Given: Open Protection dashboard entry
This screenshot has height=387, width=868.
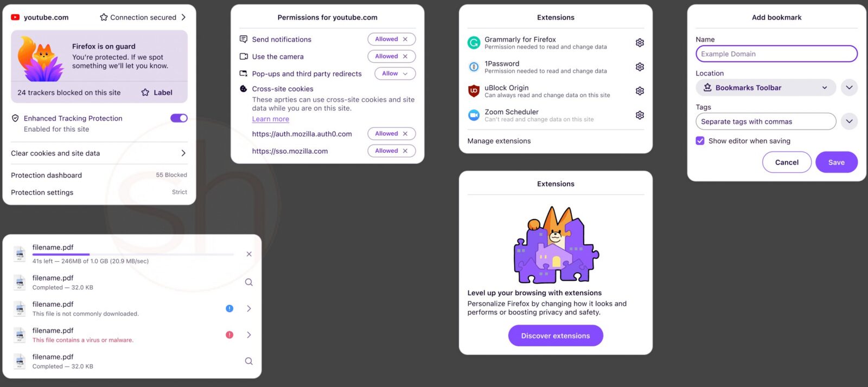Looking at the screenshot, I should pyautogui.click(x=99, y=175).
